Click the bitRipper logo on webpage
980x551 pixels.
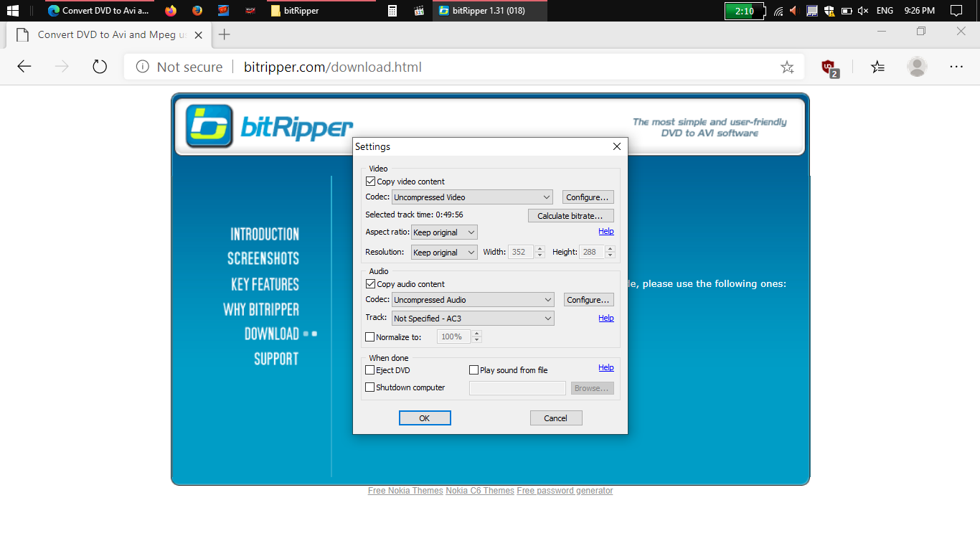click(269, 126)
